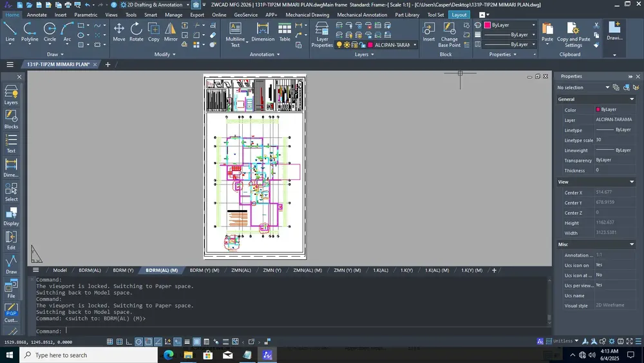Switch to the ZMN(AL) layout tab
The image size is (644, 363).
(x=241, y=270)
